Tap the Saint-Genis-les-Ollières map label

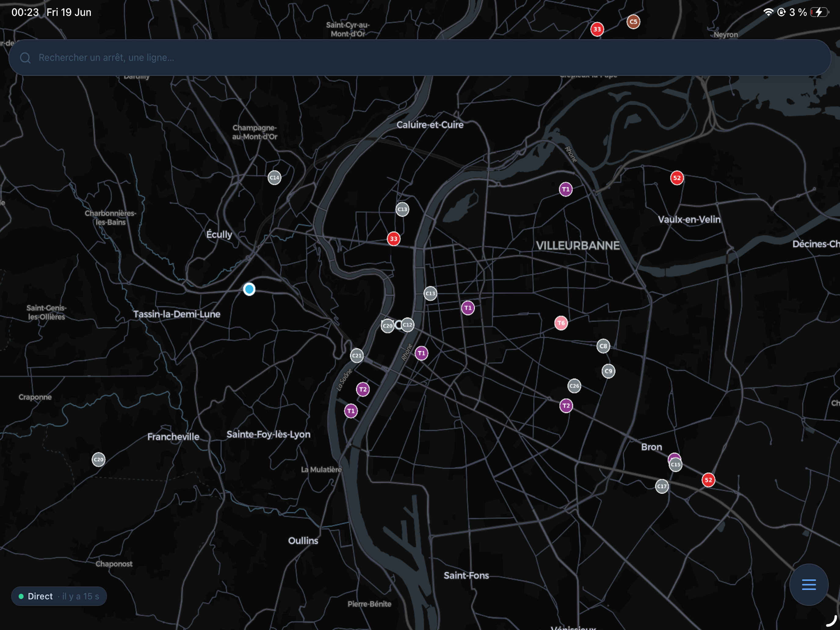point(46,312)
